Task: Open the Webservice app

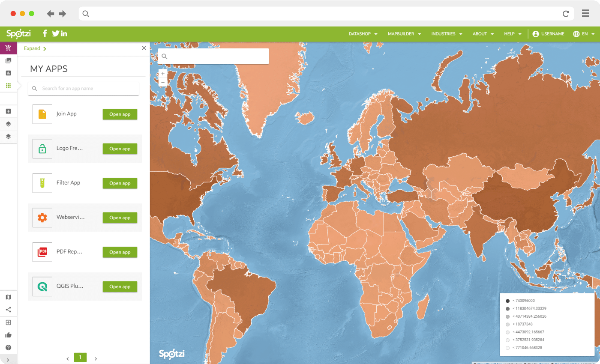Action: [120, 218]
